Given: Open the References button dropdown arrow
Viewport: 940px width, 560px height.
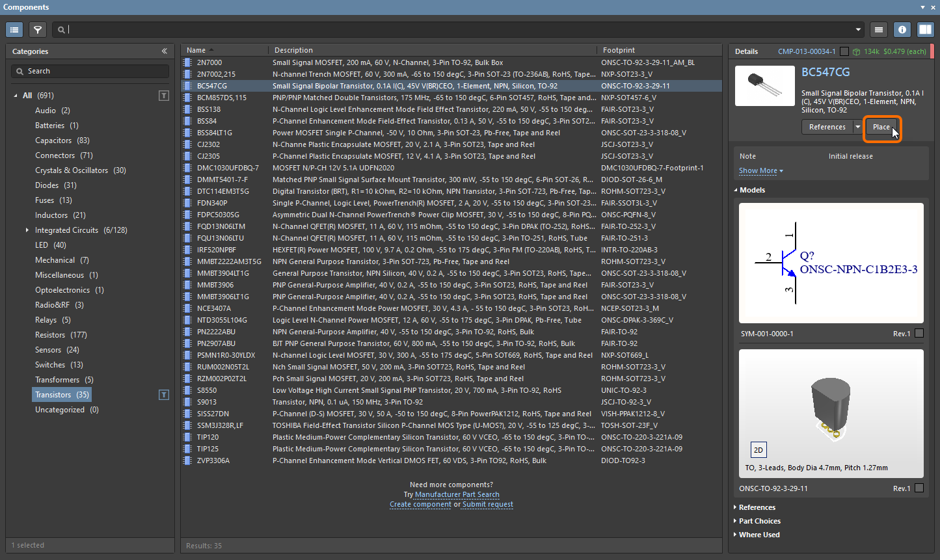Looking at the screenshot, I should [857, 127].
